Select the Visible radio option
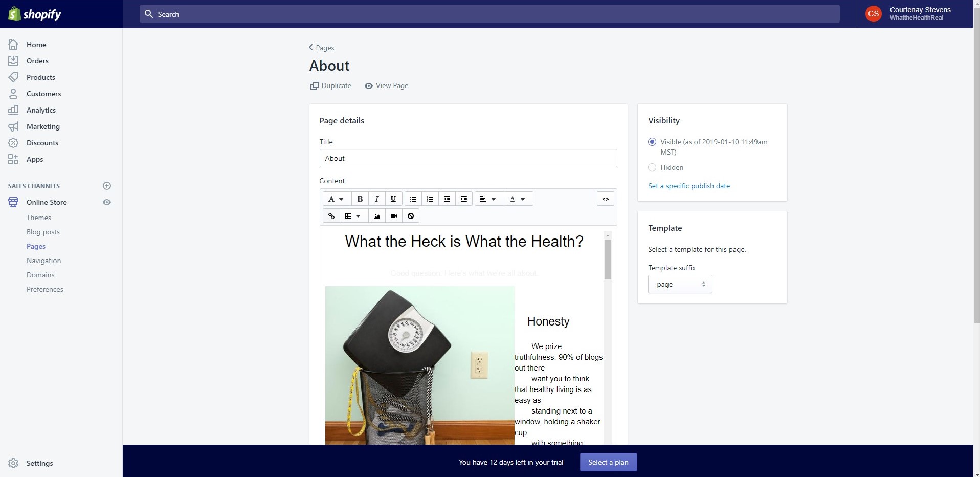This screenshot has height=477, width=980. (x=652, y=142)
